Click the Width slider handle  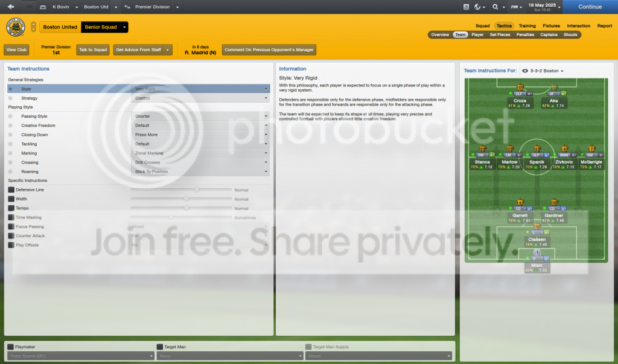click(186, 199)
